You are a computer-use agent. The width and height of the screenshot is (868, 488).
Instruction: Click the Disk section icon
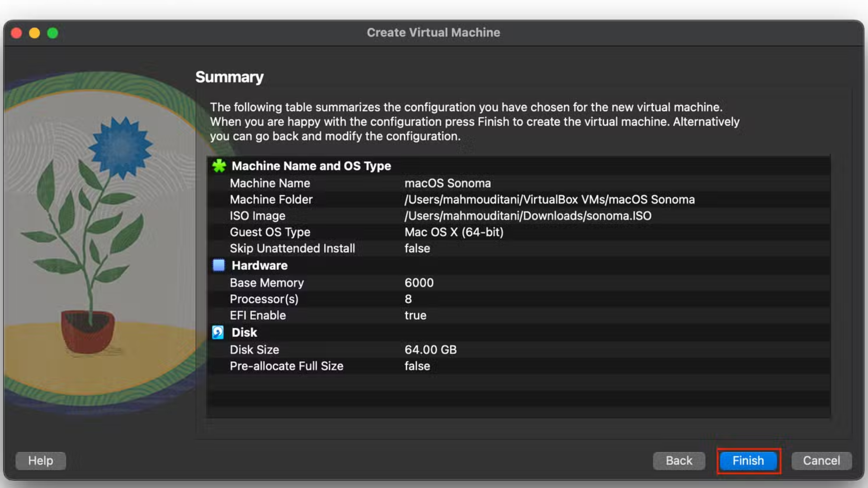click(x=218, y=332)
